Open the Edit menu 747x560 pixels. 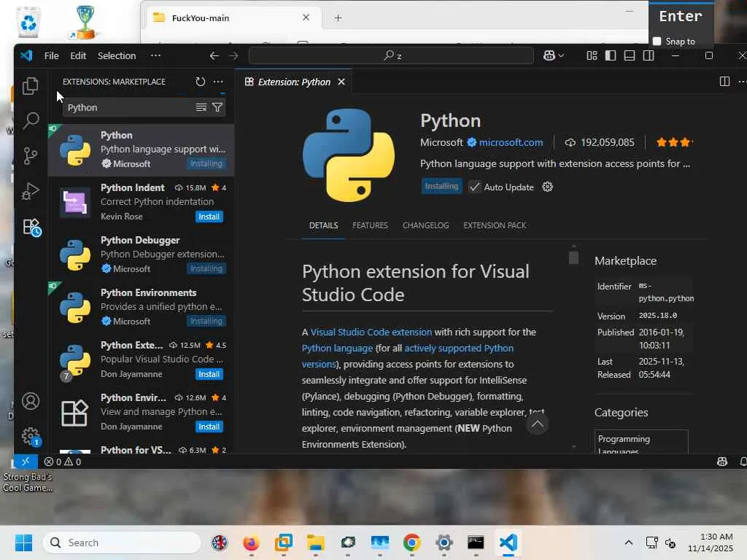click(78, 55)
